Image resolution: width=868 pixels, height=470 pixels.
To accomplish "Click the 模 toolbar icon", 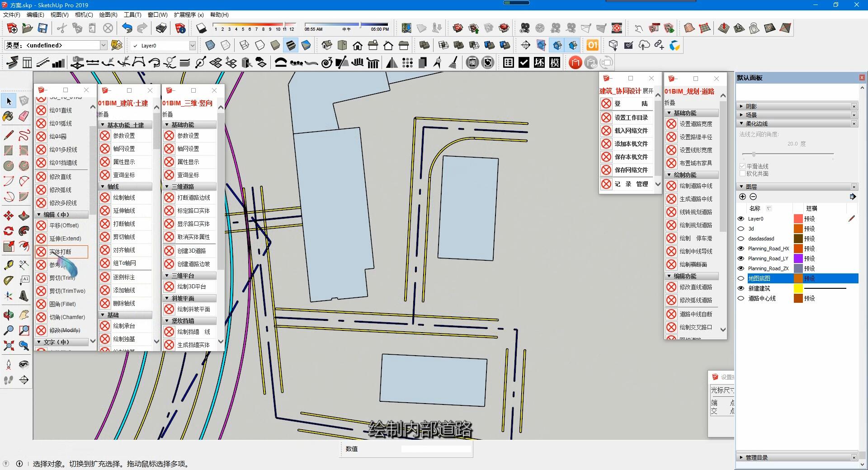I will click(x=555, y=62).
